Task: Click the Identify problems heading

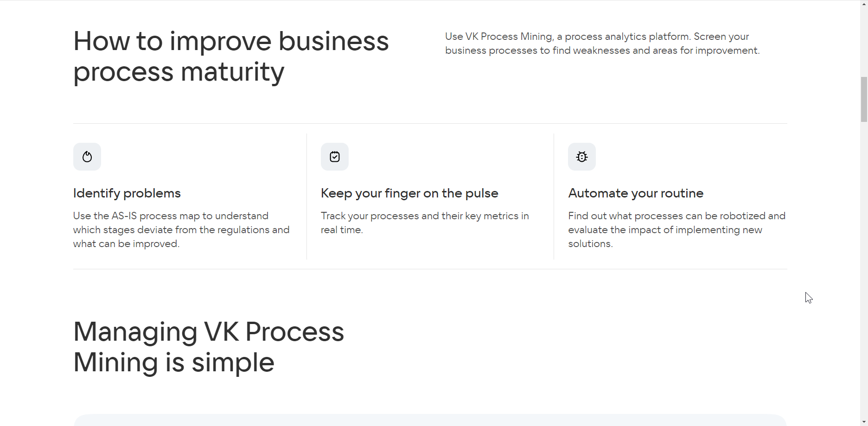Action: point(127,193)
